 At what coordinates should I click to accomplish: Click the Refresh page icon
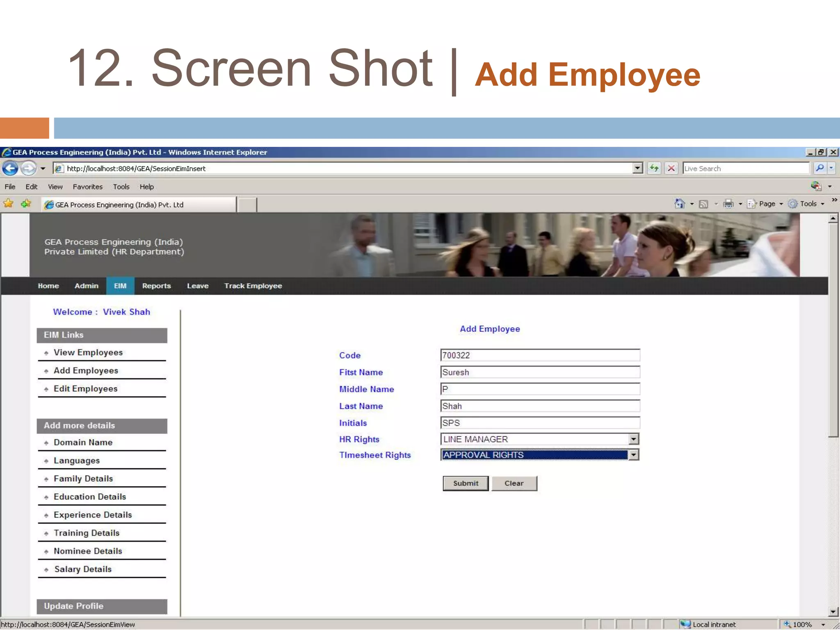[x=654, y=168]
